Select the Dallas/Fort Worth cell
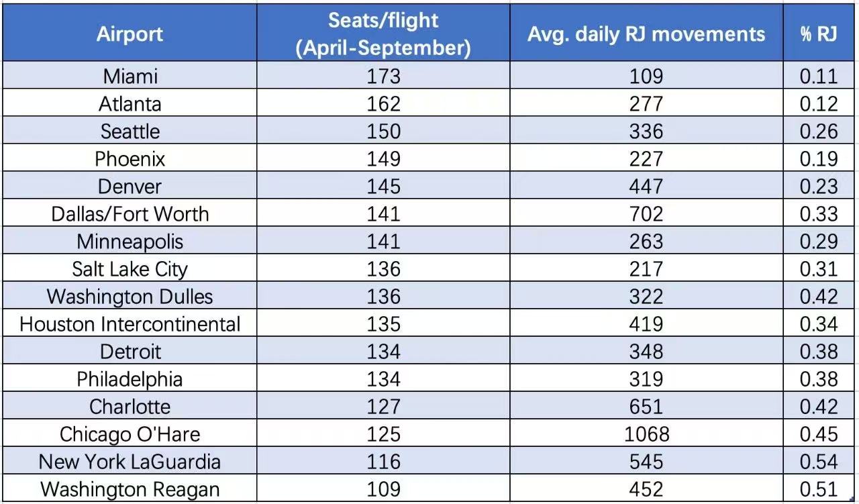859x504 pixels. pyautogui.click(x=130, y=213)
